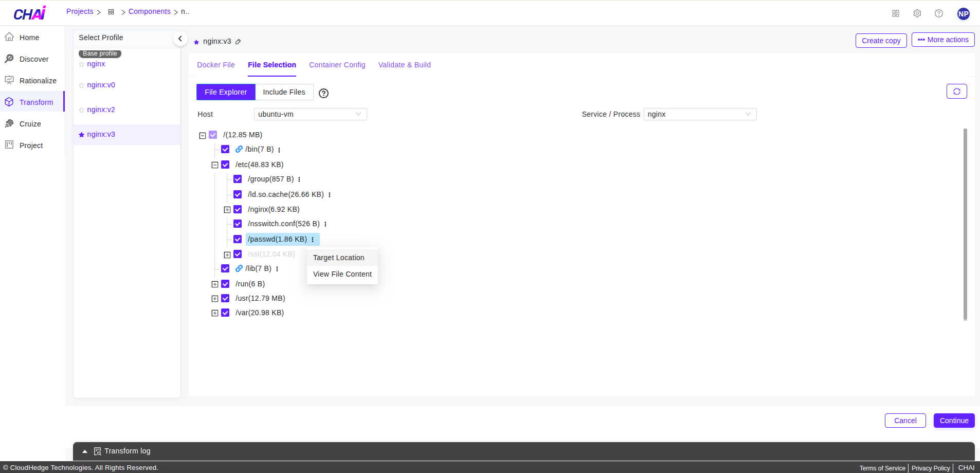Click the Create copy button
This screenshot has height=473, width=980.
(x=881, y=41)
